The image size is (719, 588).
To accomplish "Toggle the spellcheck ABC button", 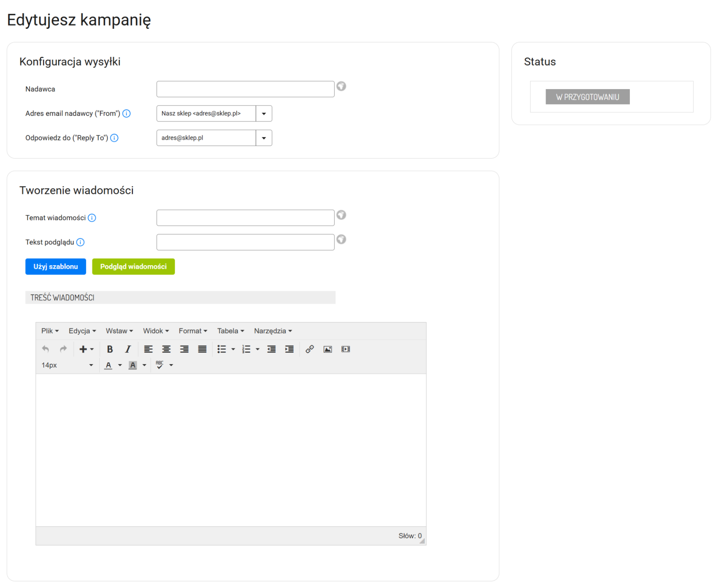I will pyautogui.click(x=160, y=365).
